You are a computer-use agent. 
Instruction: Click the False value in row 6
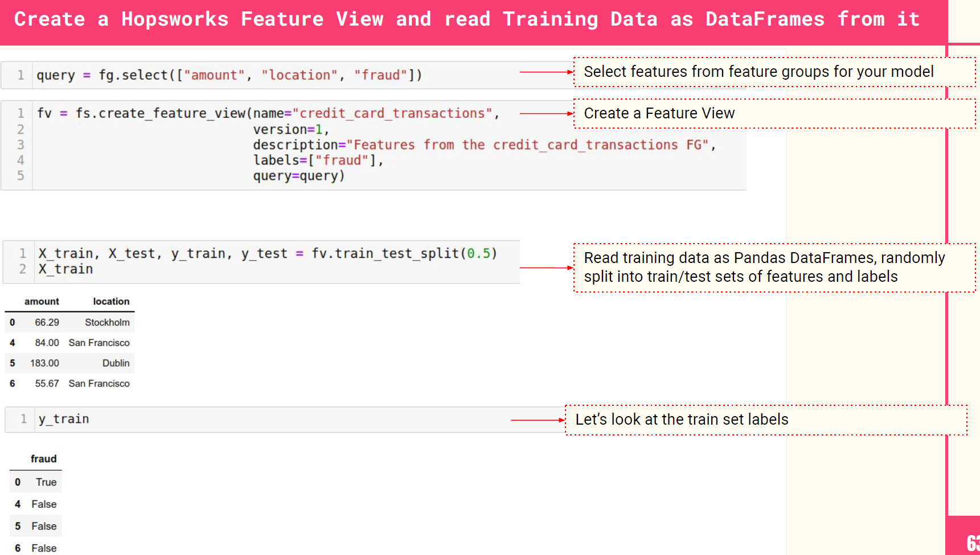(x=44, y=548)
